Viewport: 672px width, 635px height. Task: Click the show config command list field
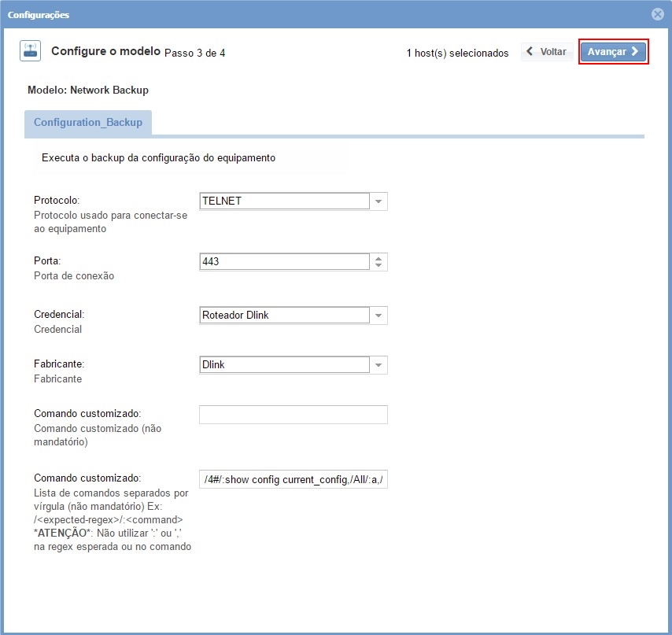[x=293, y=479]
